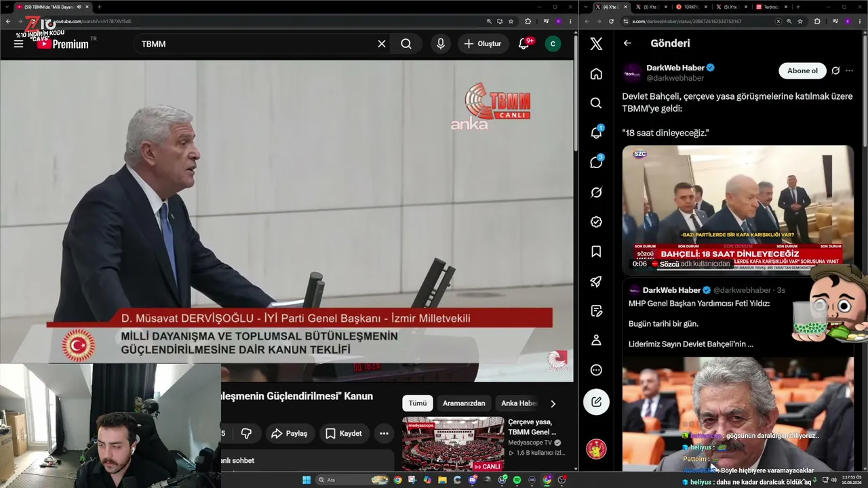The image size is (868, 488).
Task: Open YouTube notifications bell
Action: tap(524, 43)
